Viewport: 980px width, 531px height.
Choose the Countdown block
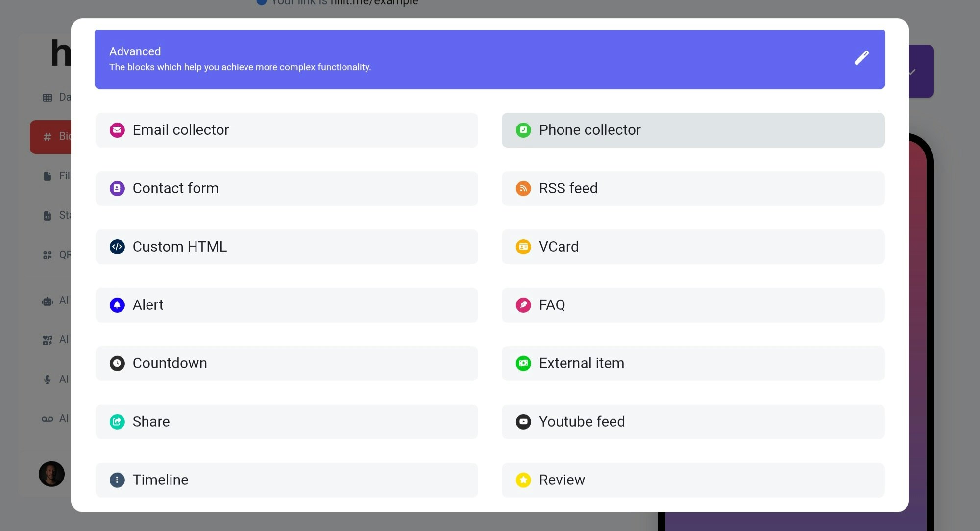[287, 363]
